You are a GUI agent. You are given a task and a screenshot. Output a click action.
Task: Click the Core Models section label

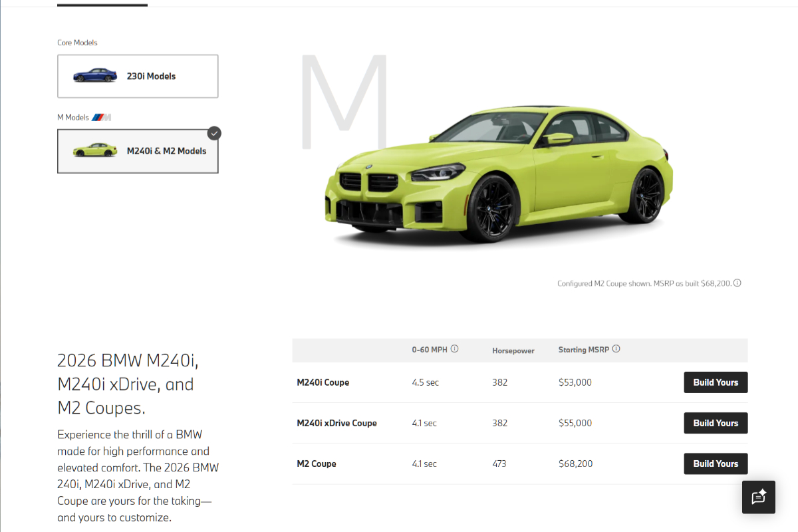tap(77, 43)
